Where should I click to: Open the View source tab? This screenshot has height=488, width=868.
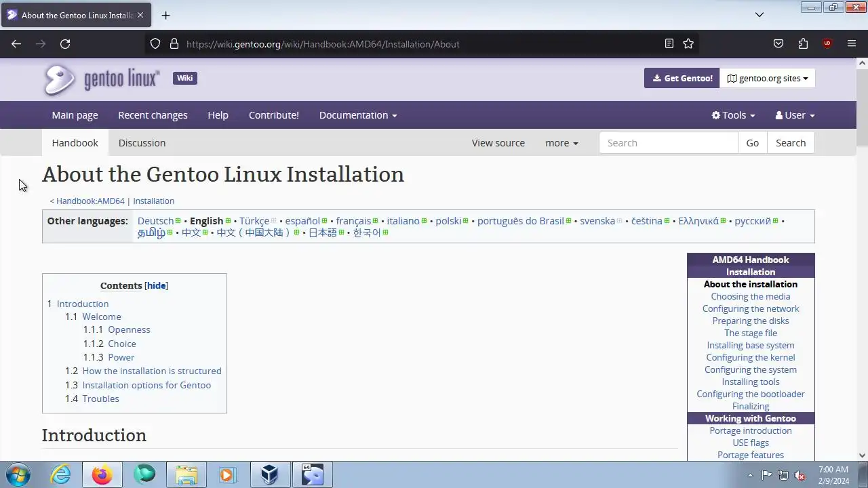coord(498,143)
